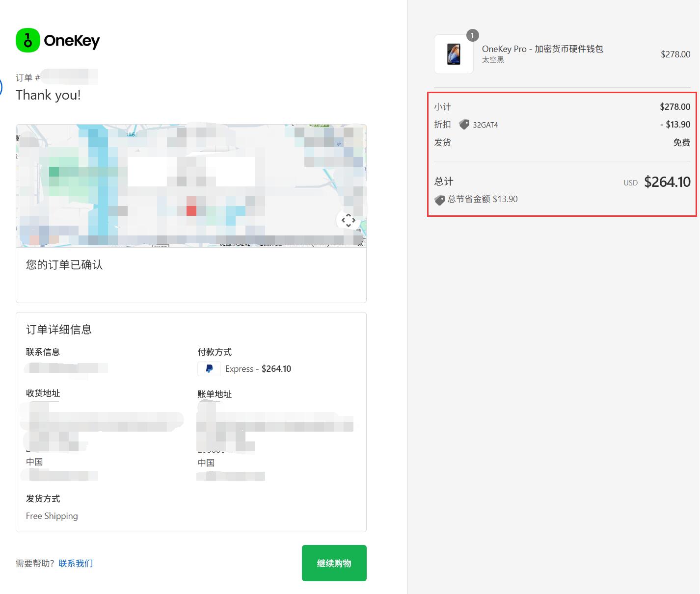700x594 pixels.
Task: Click the 订单详细信息 section heading
Action: [59, 330]
